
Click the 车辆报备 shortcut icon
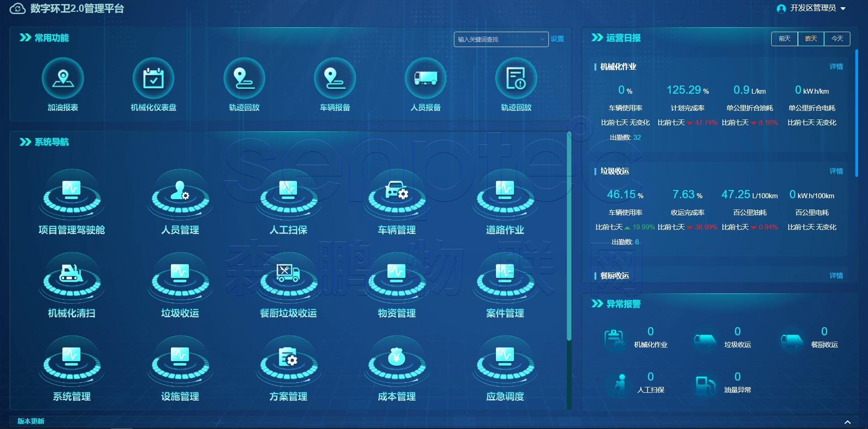[x=335, y=79]
